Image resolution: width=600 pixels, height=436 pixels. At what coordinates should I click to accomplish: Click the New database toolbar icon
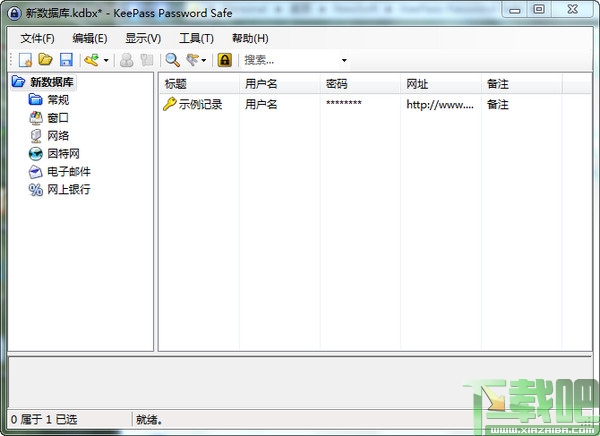pyautogui.click(x=25, y=60)
